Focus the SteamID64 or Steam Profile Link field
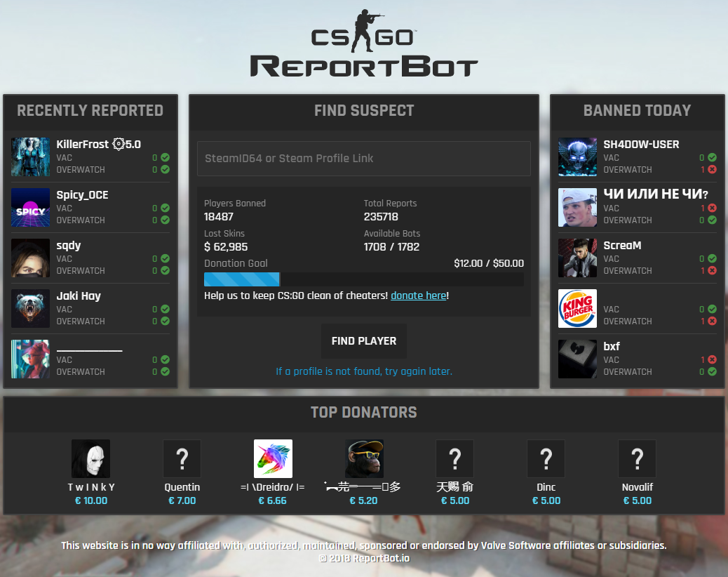This screenshot has width=728, height=577. [363, 159]
